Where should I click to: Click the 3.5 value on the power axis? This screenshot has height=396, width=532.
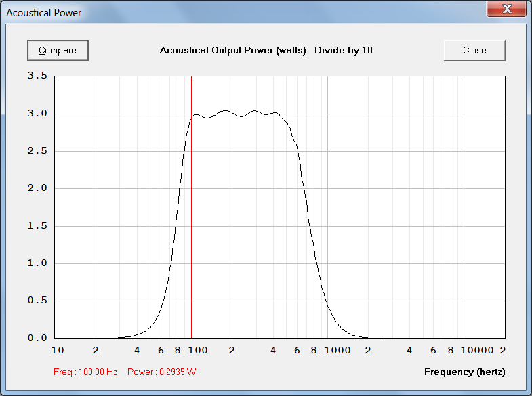tap(37, 76)
